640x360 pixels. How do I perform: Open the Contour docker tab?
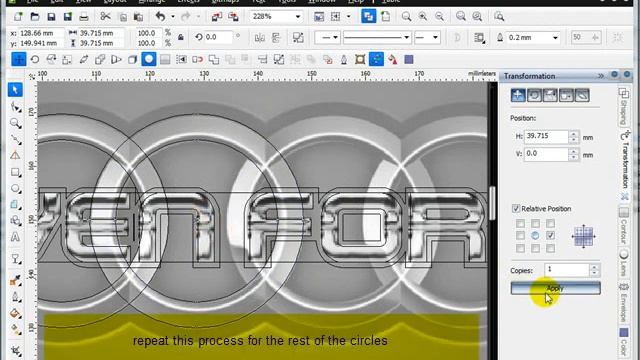point(624,226)
